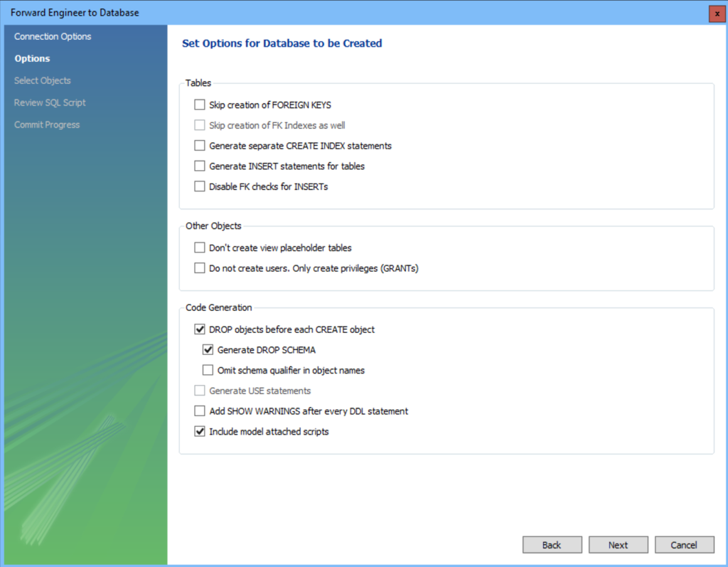Open the Review SQL Script step

[x=50, y=102]
